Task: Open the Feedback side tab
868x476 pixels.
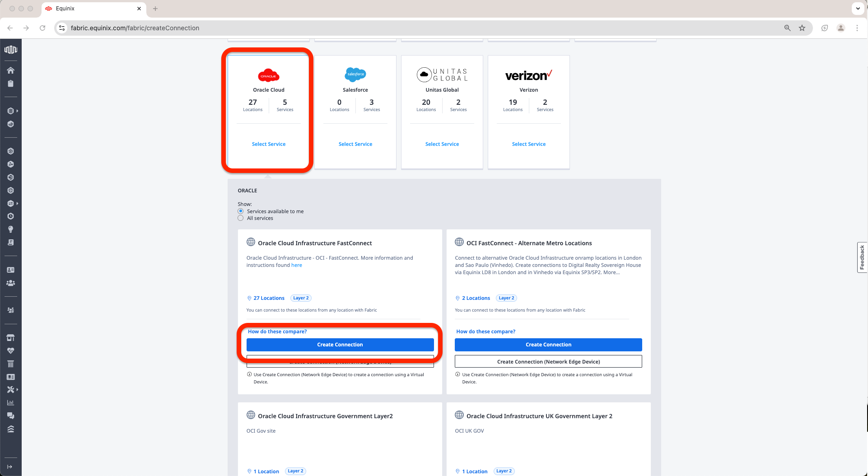Action: 862,257
